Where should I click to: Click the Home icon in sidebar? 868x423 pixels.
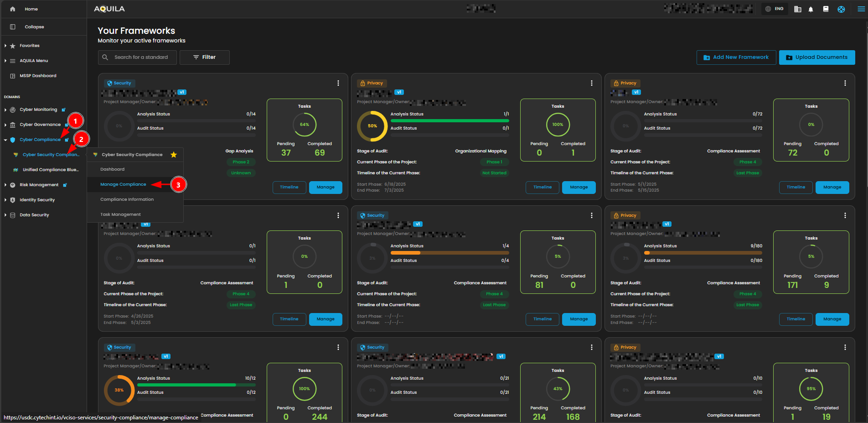(x=13, y=9)
